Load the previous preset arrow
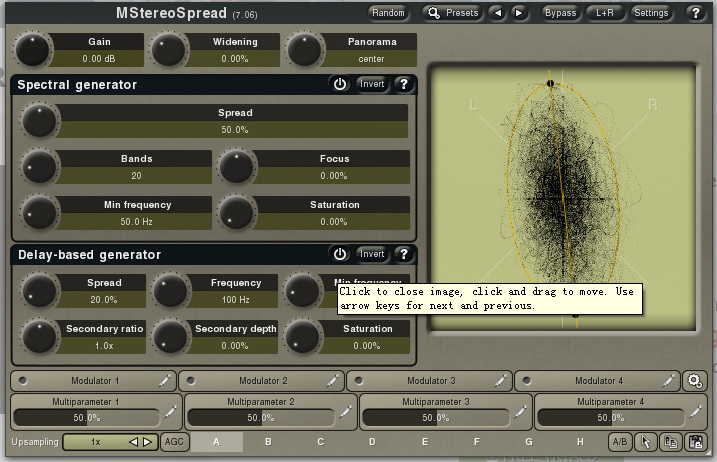The width and height of the screenshot is (717, 462). click(498, 13)
